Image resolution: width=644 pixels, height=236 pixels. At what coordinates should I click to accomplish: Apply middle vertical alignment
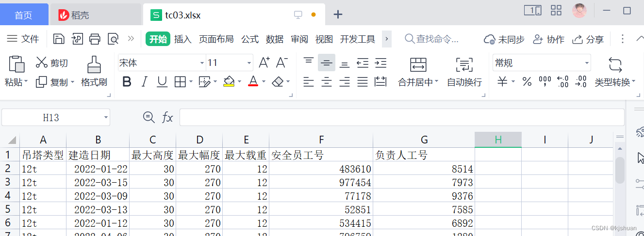click(327, 63)
